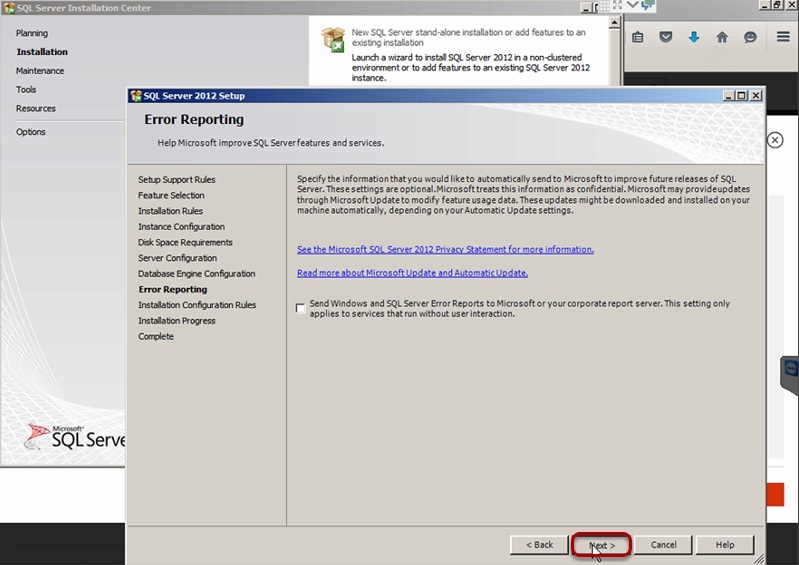This screenshot has height=565, width=799.
Task: Click the fullscreen arrows icon in overlay toolbar
Action: (617, 5)
